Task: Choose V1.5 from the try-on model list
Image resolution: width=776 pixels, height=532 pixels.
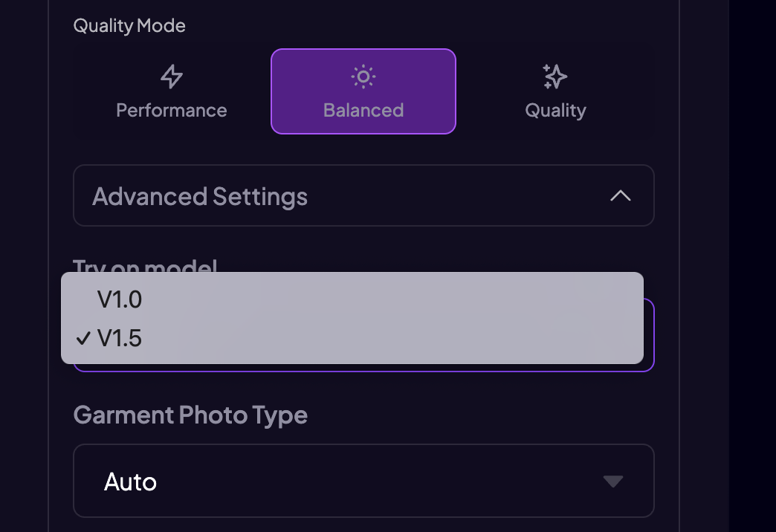Action: [x=120, y=339]
